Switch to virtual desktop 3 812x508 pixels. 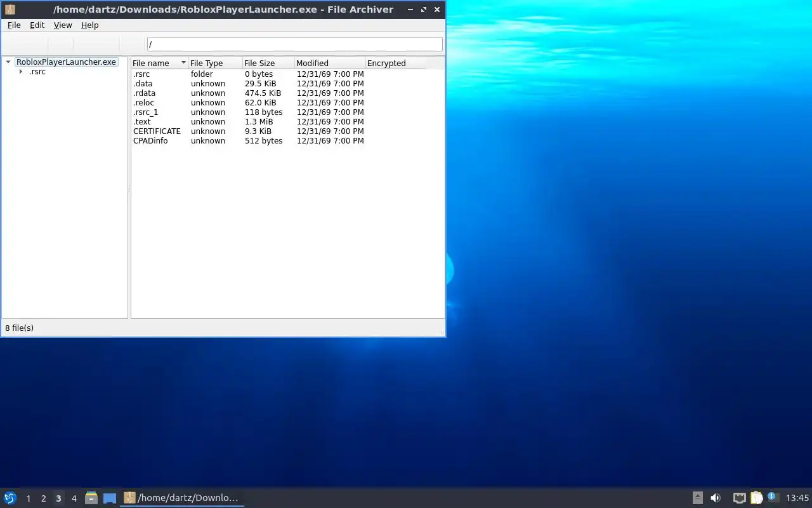coord(58,498)
